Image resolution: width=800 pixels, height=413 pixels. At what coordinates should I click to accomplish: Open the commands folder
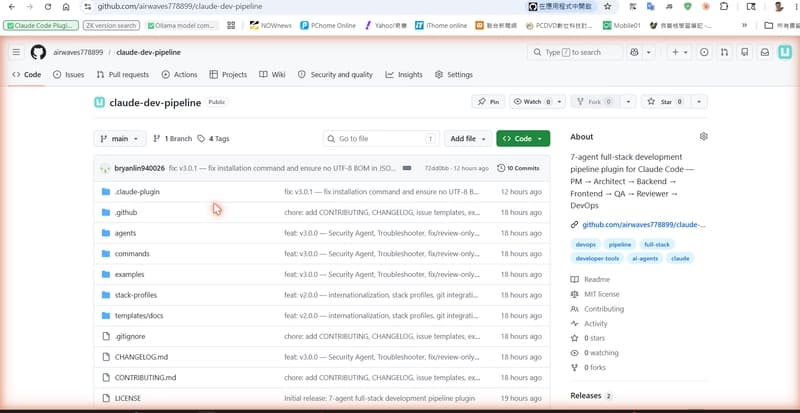[132, 254]
